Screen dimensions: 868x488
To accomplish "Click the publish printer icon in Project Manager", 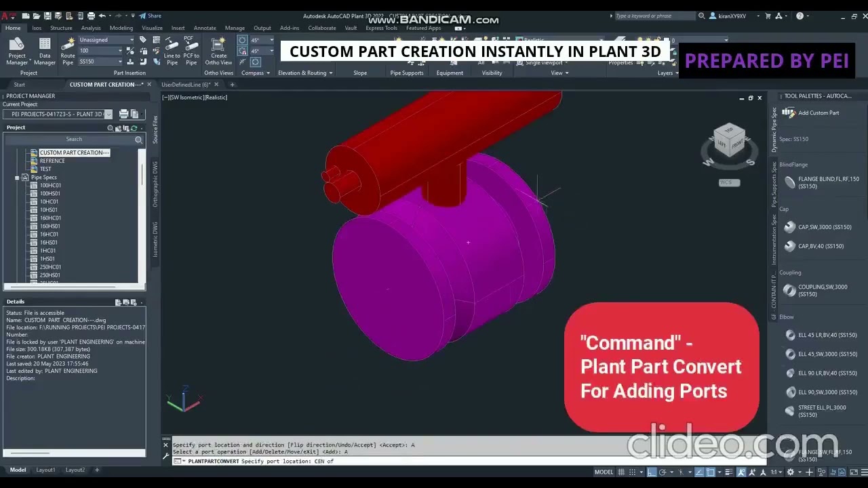I will click(123, 114).
